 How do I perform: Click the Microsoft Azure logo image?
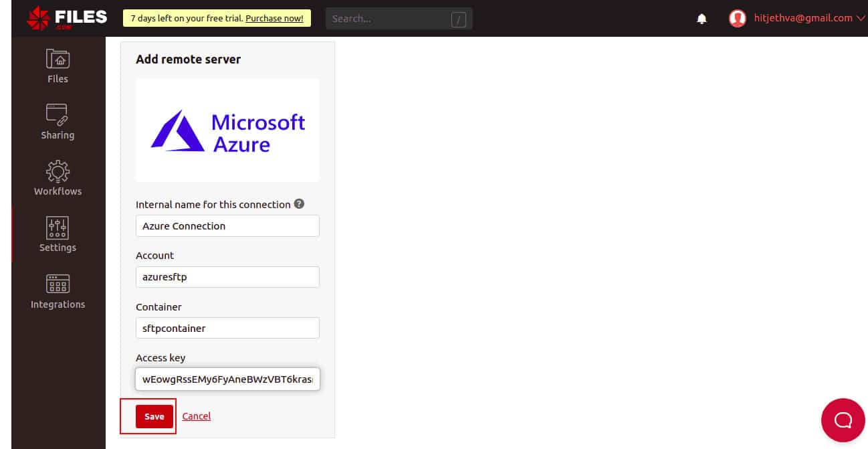[227, 130]
